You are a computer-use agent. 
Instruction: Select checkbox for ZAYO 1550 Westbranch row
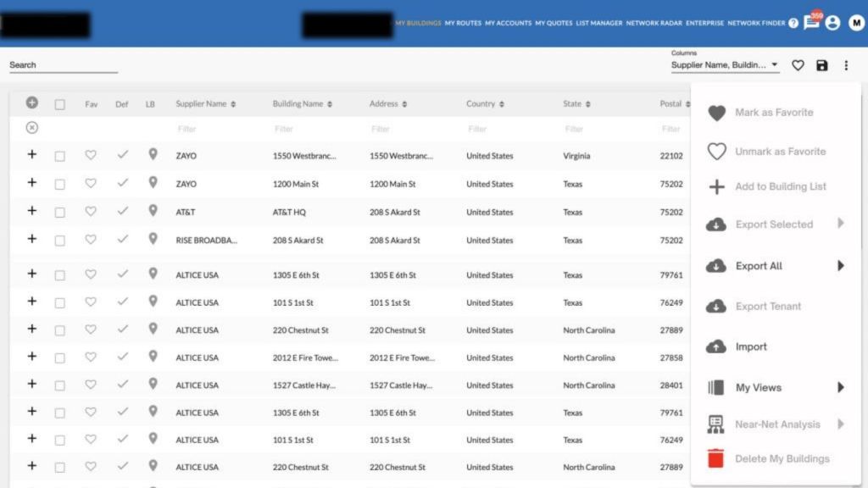[x=59, y=156]
